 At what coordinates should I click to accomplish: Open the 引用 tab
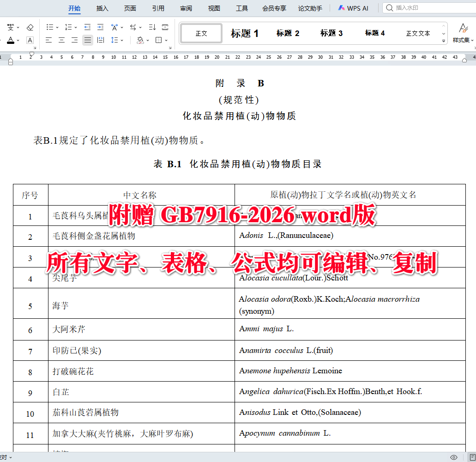tap(158, 8)
